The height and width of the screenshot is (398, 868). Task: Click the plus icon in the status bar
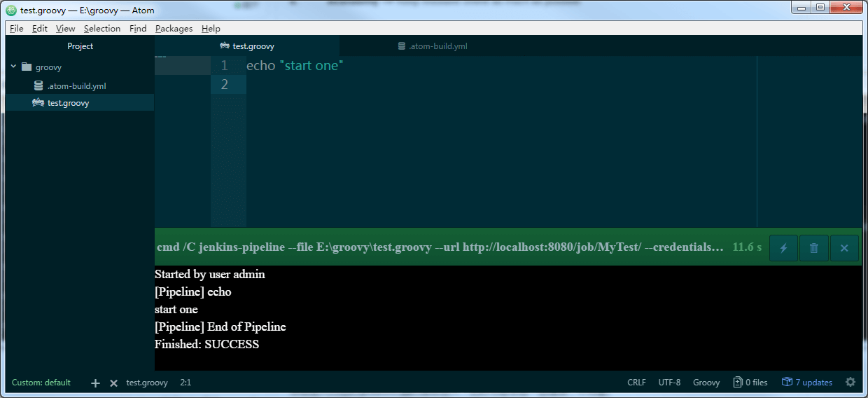(96, 383)
